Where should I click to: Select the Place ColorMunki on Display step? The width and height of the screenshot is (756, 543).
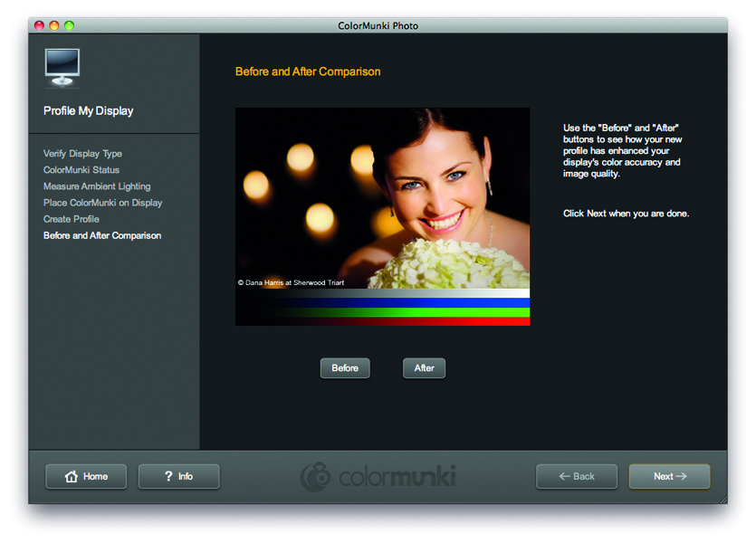point(102,203)
